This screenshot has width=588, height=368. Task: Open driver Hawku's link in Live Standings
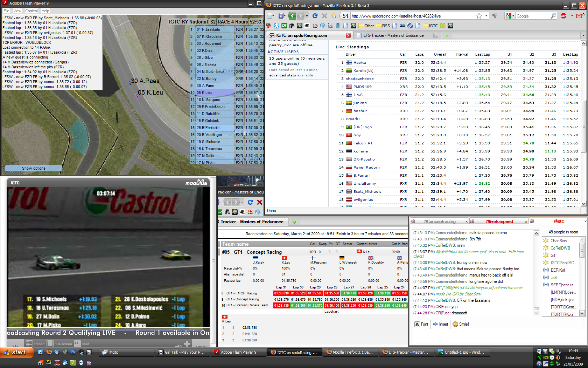pos(359,63)
